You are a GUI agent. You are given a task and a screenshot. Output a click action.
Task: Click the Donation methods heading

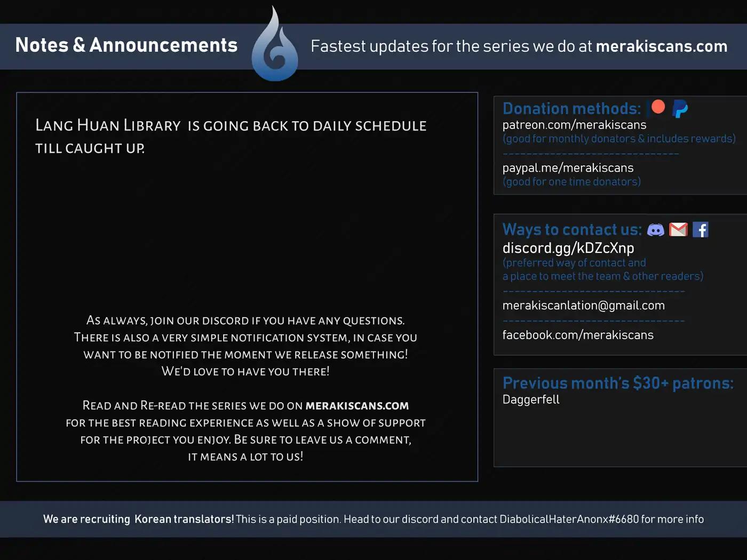coord(571,109)
